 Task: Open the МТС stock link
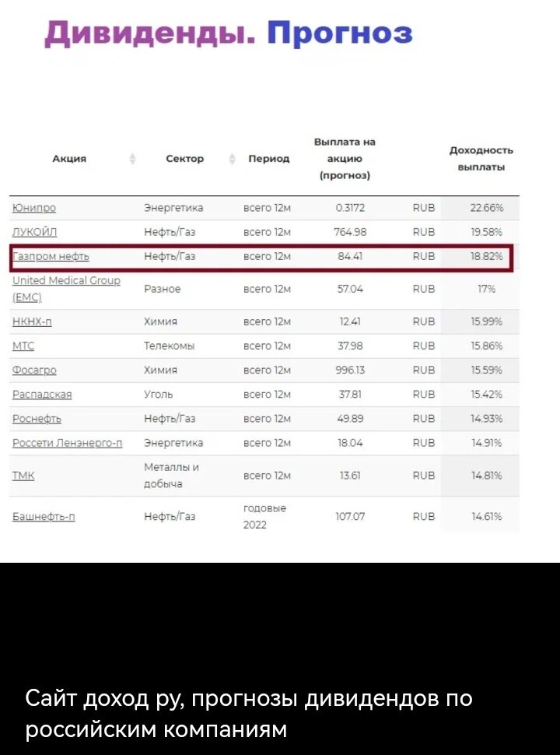tap(23, 346)
